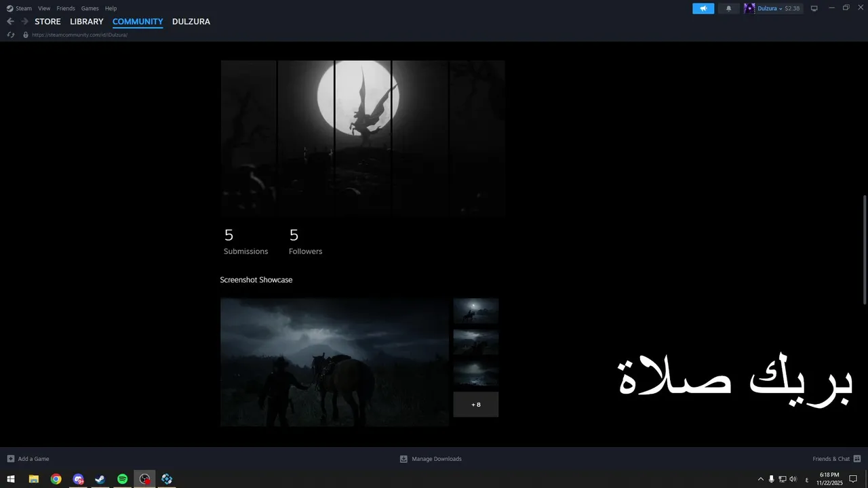The width and height of the screenshot is (868, 488).
Task: Open the Friends menu
Action: pyautogui.click(x=66, y=8)
